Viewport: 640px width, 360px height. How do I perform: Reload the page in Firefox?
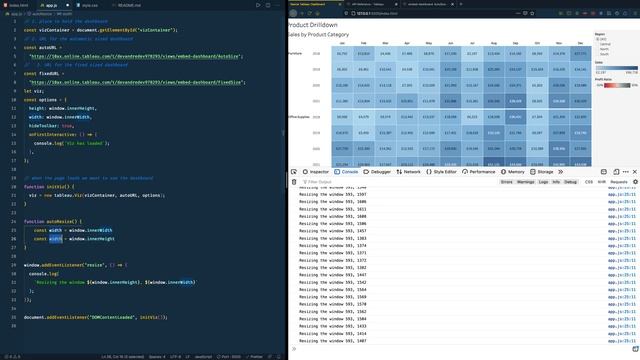click(x=310, y=13)
